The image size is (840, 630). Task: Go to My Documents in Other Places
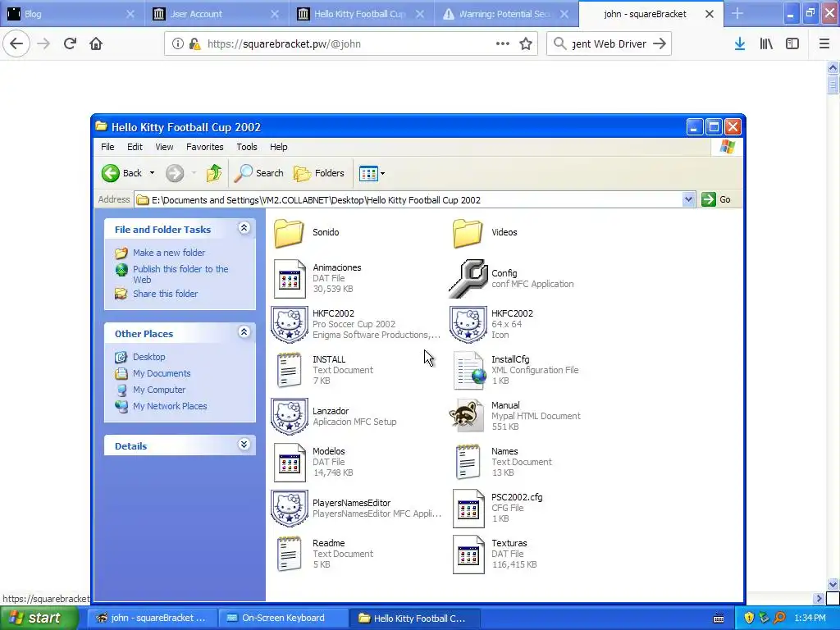(162, 373)
